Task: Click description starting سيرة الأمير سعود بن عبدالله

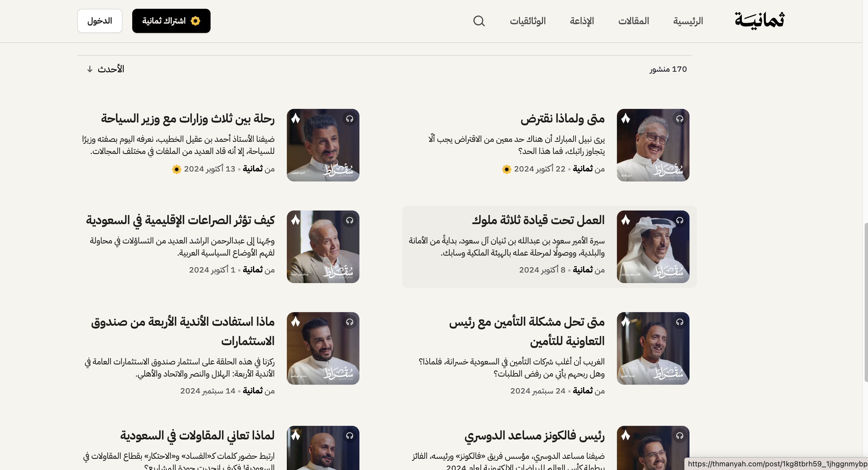Action: [507, 246]
